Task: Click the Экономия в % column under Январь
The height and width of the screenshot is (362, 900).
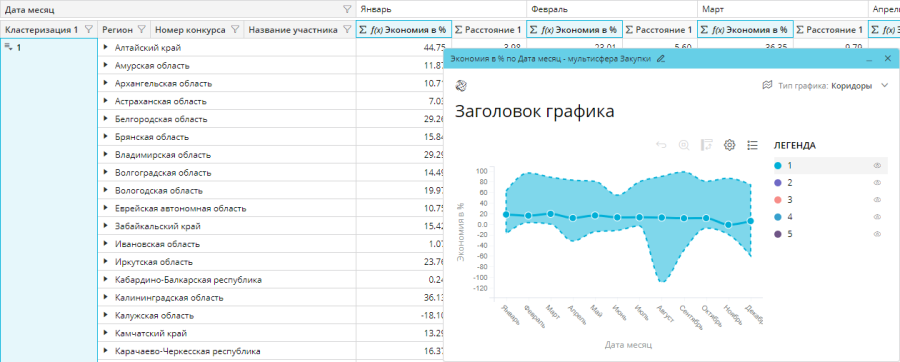Action: point(404,29)
